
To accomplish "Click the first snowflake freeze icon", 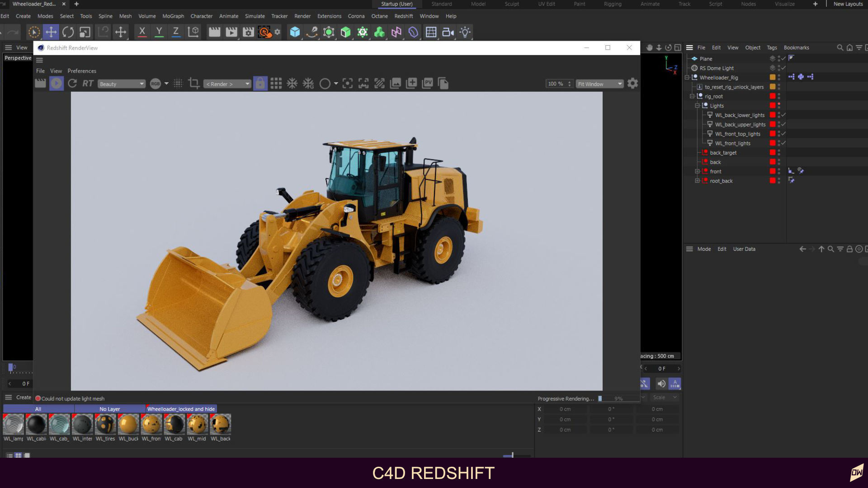I will pyautogui.click(x=292, y=84).
